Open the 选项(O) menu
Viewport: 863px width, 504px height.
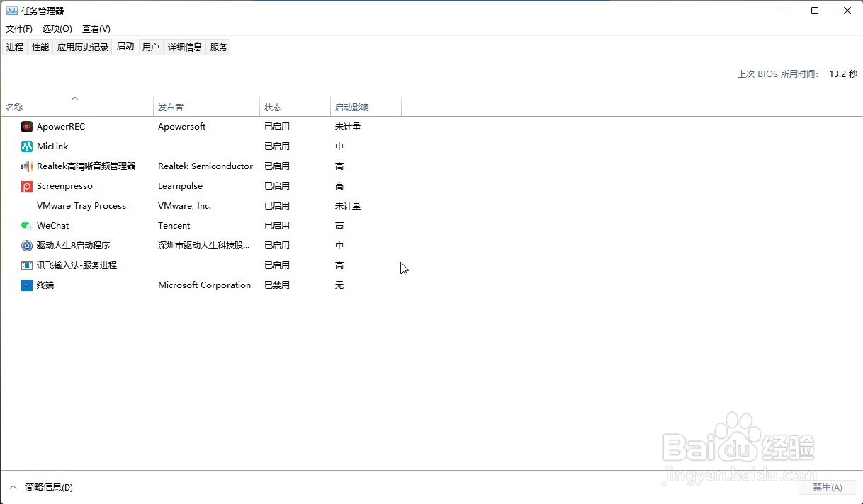pos(57,29)
